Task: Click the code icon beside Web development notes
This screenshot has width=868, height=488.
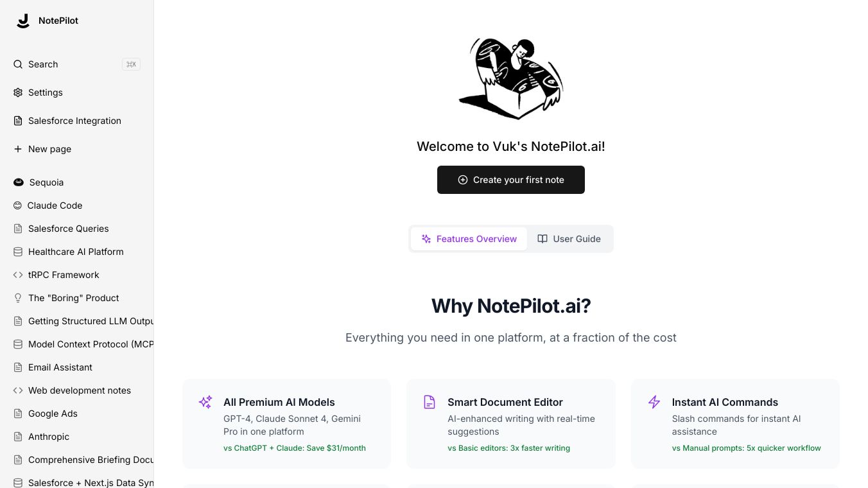Action: point(17,390)
